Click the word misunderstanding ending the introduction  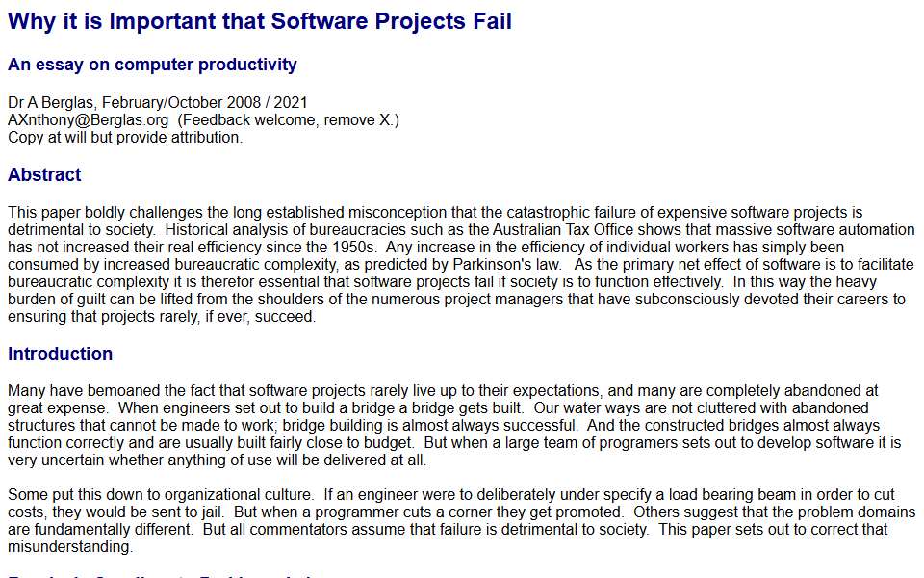tap(70, 547)
